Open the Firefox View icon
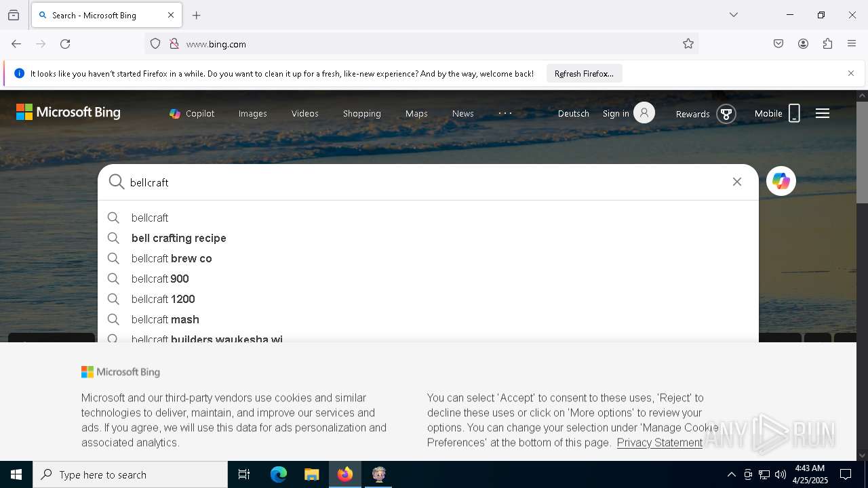The image size is (868, 488). (14, 15)
